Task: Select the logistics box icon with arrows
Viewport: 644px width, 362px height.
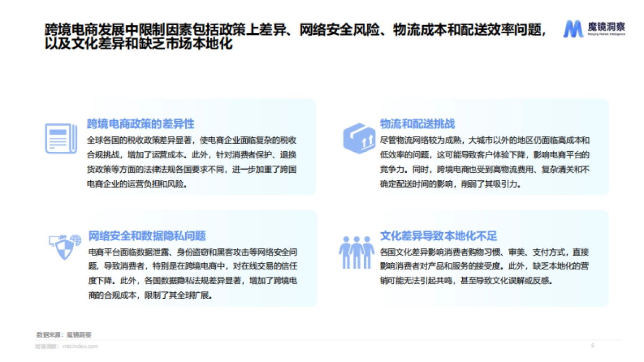Action: pyautogui.click(x=358, y=137)
